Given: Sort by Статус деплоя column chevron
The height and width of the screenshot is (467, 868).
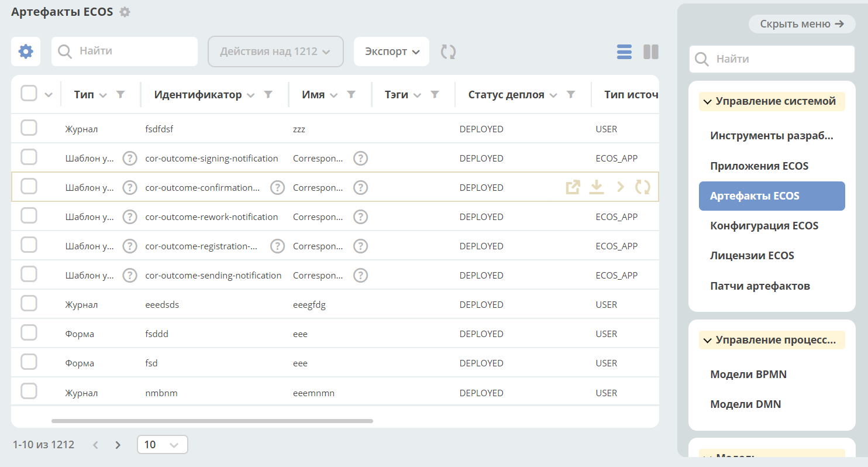Looking at the screenshot, I should coord(553,95).
